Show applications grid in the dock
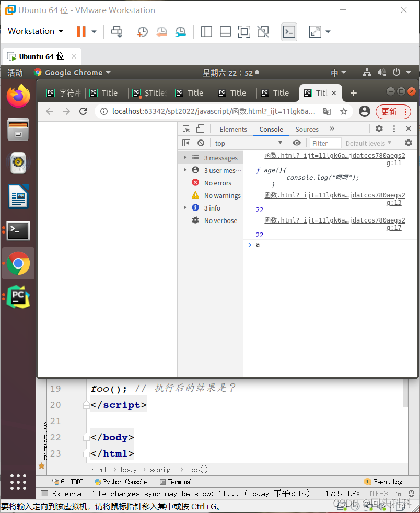The width and height of the screenshot is (420, 513). 18,482
